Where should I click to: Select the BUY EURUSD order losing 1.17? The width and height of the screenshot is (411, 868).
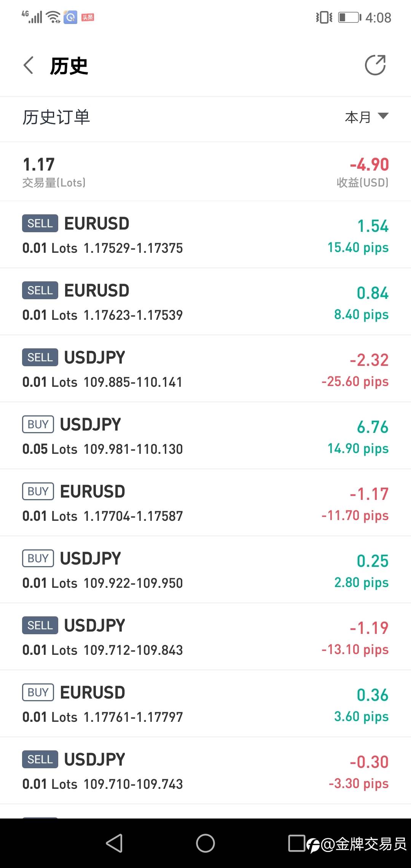tap(205, 503)
